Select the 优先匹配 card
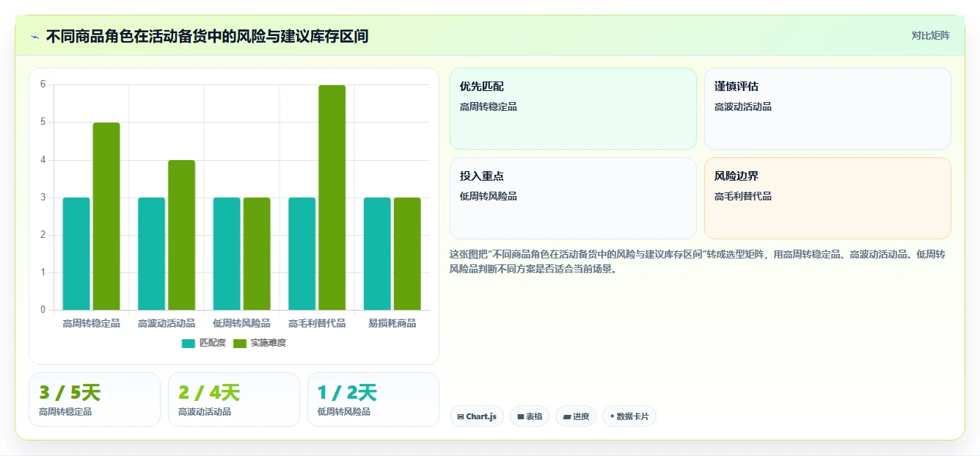This screenshot has height=456, width=980. pos(573,109)
